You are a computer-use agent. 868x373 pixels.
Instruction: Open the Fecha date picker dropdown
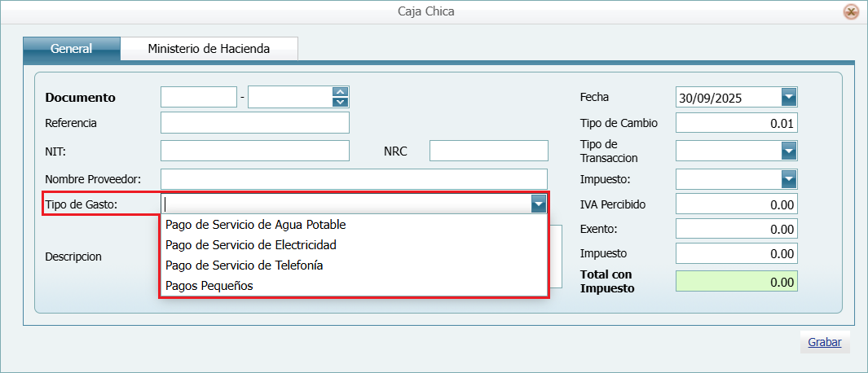788,98
